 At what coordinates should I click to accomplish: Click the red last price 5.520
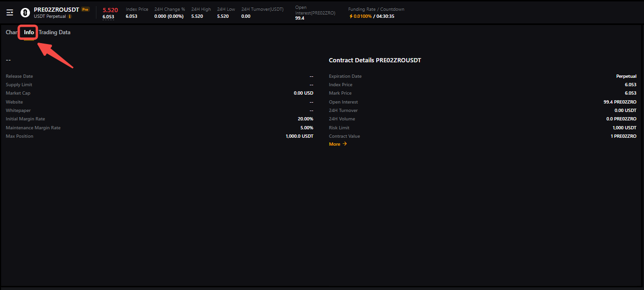pos(110,10)
